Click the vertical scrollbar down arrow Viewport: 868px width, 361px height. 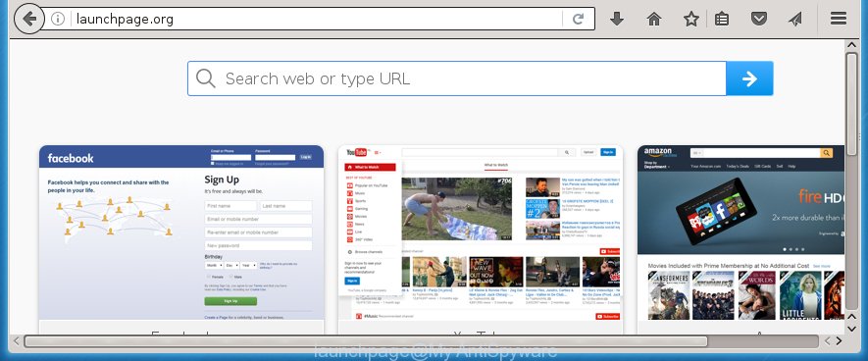(x=852, y=329)
